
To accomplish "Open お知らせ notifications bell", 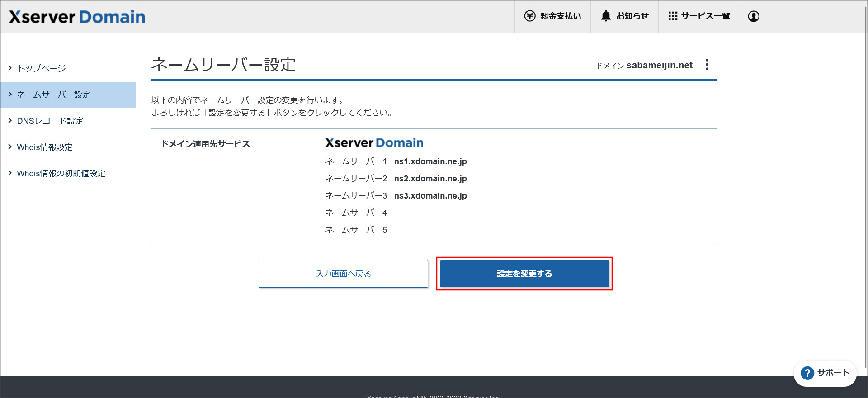I will pyautogui.click(x=606, y=16).
